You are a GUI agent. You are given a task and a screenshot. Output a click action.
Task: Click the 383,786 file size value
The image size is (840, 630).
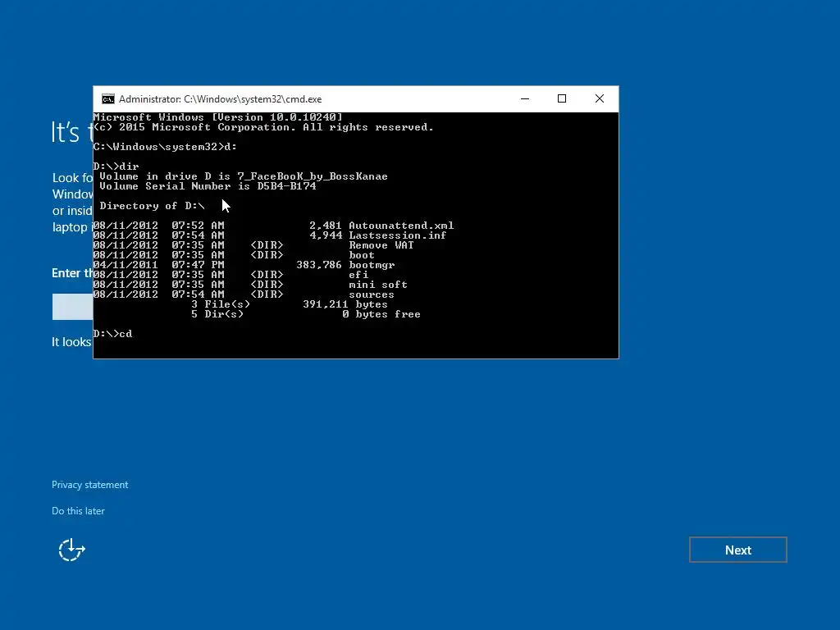point(319,265)
